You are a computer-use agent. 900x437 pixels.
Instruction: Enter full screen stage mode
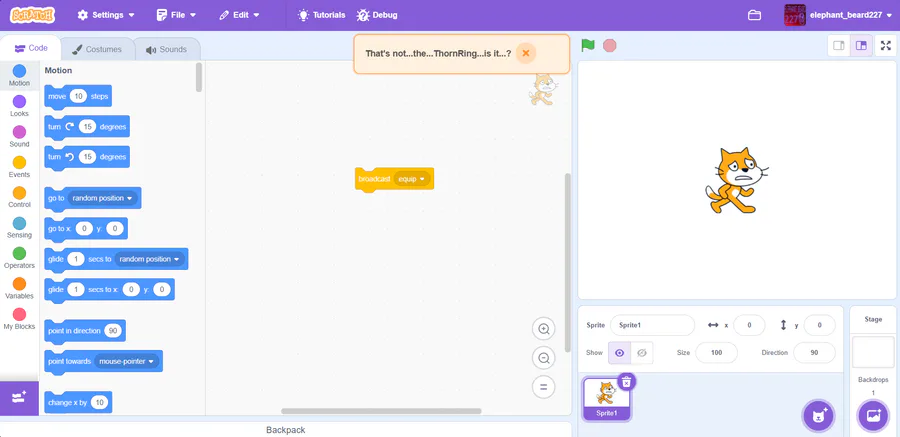pyautogui.click(x=886, y=45)
